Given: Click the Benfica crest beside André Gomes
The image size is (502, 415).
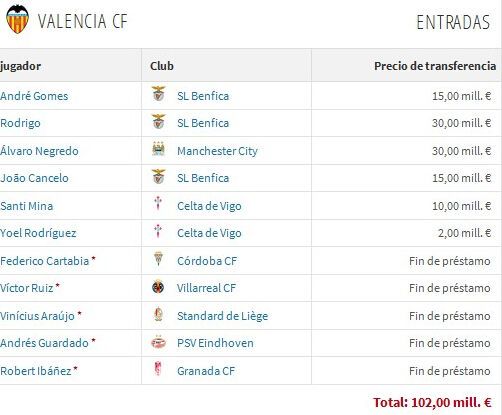Looking at the screenshot, I should click(158, 94).
